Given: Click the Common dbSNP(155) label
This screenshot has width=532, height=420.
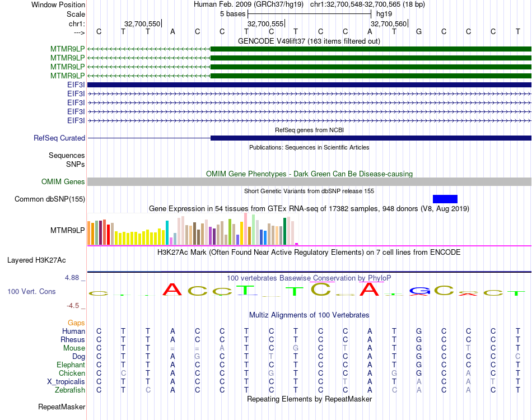Looking at the screenshot, I should [x=49, y=199].
